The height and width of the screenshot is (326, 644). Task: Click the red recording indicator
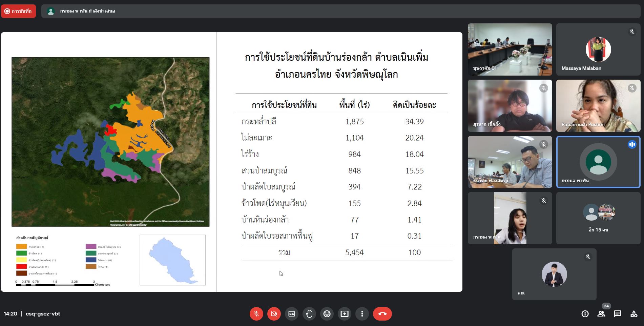[x=18, y=11]
